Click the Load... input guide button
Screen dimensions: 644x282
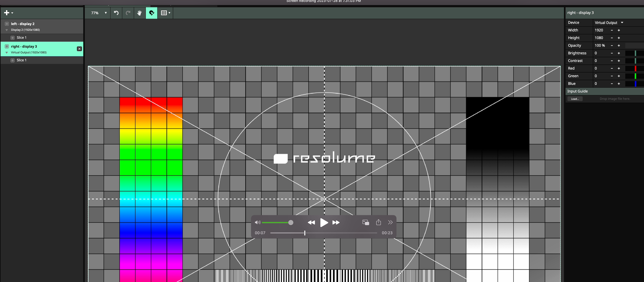[575, 99]
